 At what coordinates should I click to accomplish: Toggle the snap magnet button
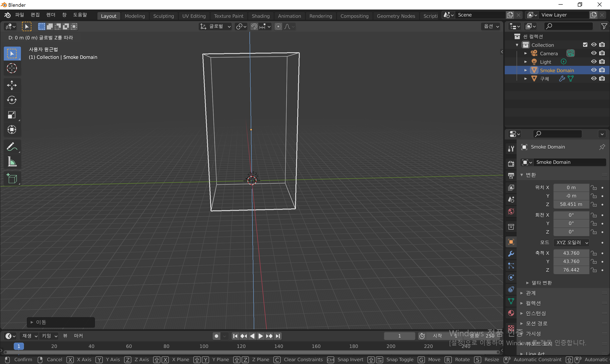254,26
